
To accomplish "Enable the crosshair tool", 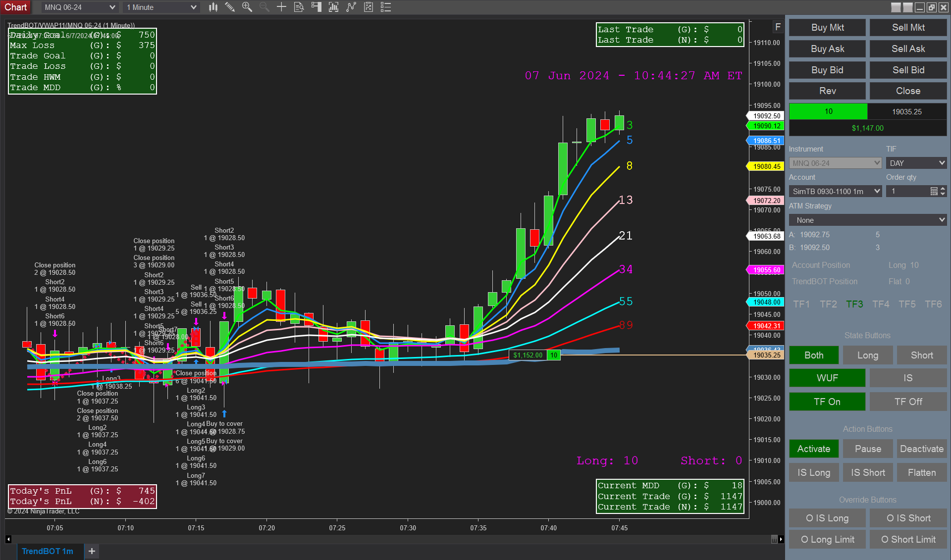I will 281,7.
